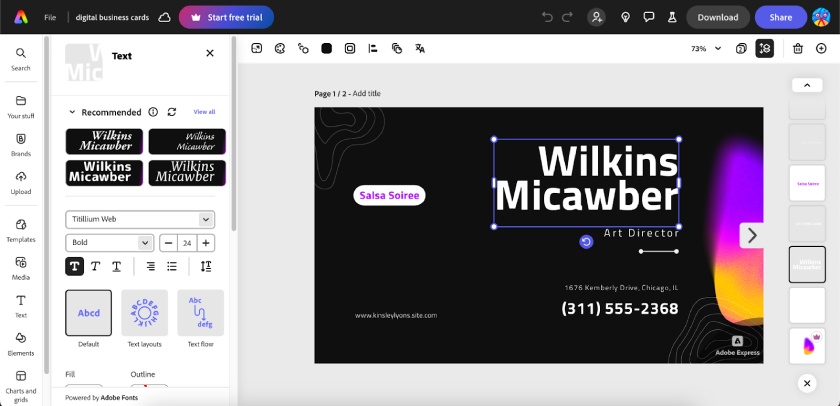Click Start free trial button
Screen dimensions: 840x406
pos(226,17)
